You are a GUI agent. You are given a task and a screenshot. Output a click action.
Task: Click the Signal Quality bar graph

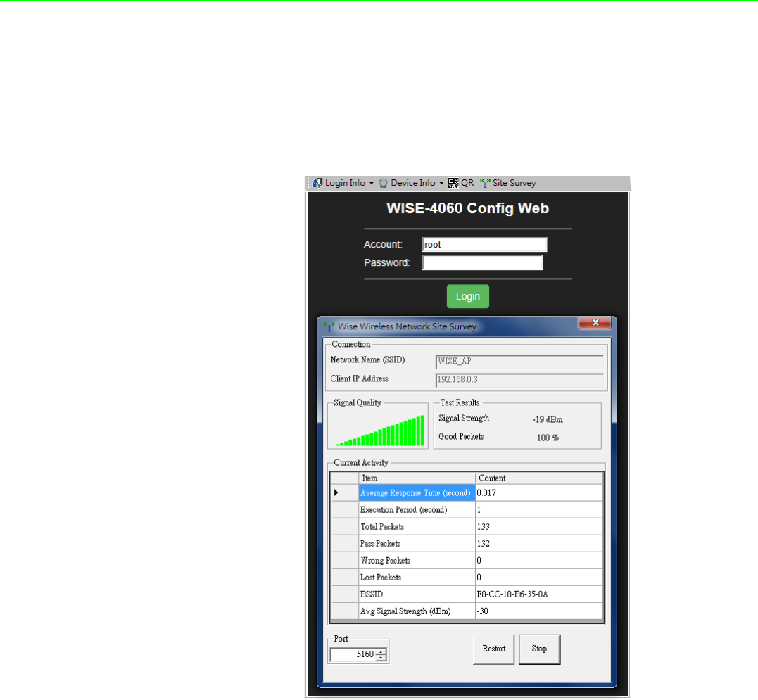(380, 431)
